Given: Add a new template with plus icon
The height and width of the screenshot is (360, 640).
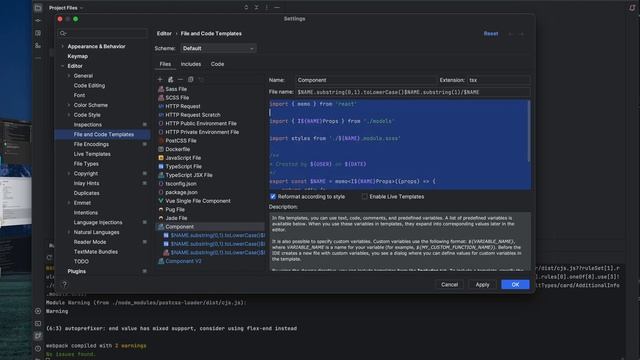Looking at the screenshot, I should (x=160, y=80).
